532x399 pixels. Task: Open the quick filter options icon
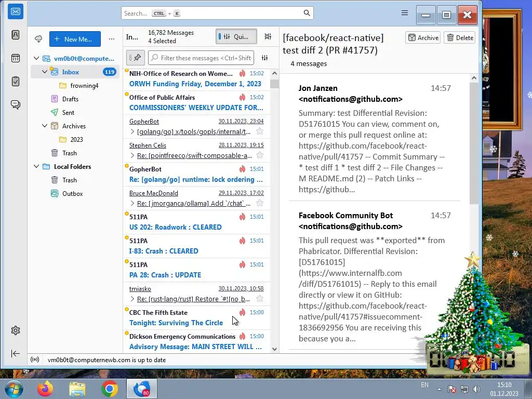[264, 58]
